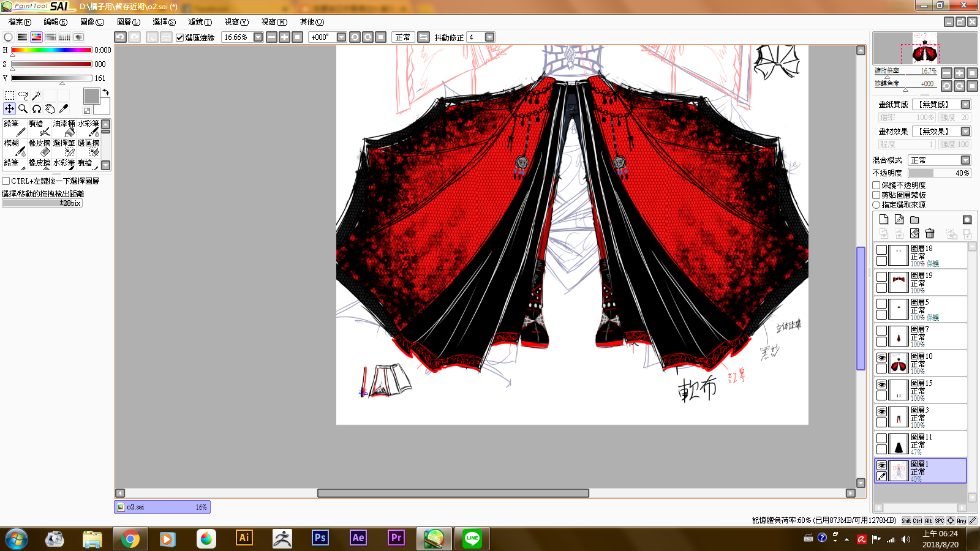The height and width of the screenshot is (551, 980).
Task: Enable 保護不透明度 checkbox
Action: point(876,185)
